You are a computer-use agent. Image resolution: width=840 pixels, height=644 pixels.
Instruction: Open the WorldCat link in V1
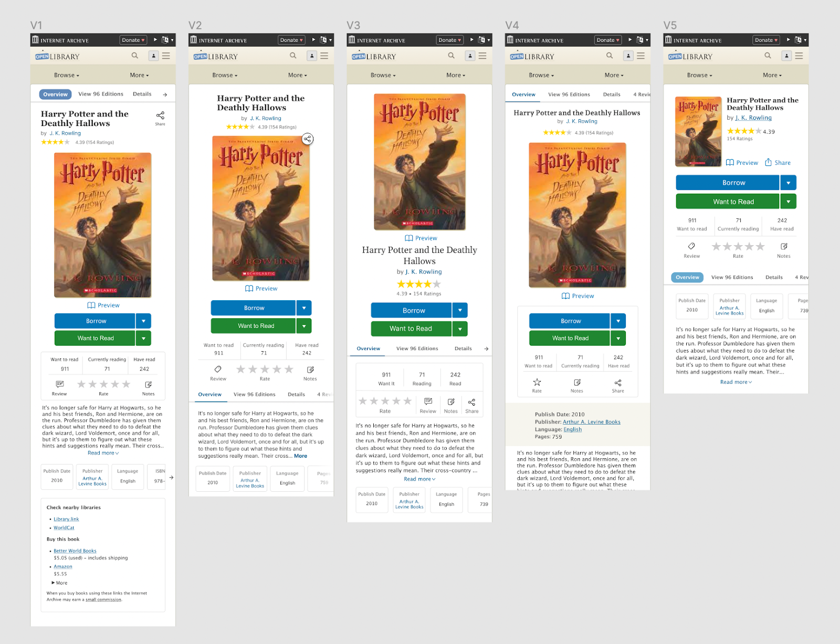click(64, 527)
